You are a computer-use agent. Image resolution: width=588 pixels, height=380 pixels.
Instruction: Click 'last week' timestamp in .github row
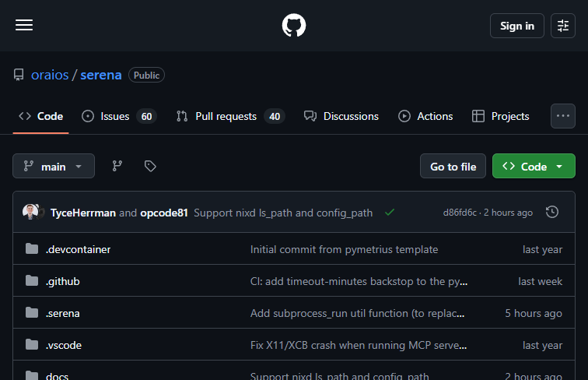click(540, 281)
